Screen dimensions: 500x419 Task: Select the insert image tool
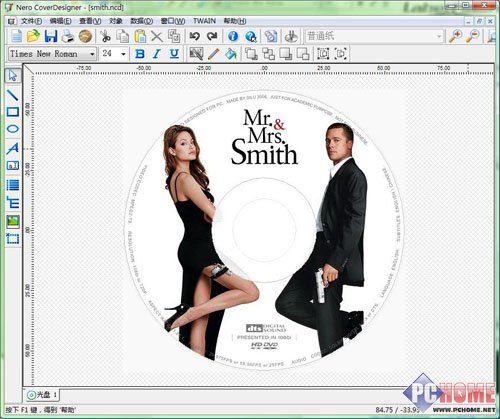click(x=13, y=221)
